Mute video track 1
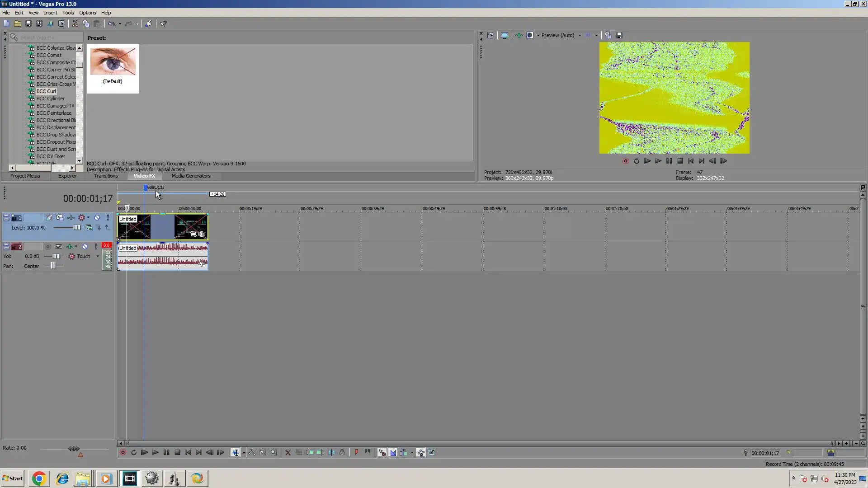 pyautogui.click(x=97, y=218)
